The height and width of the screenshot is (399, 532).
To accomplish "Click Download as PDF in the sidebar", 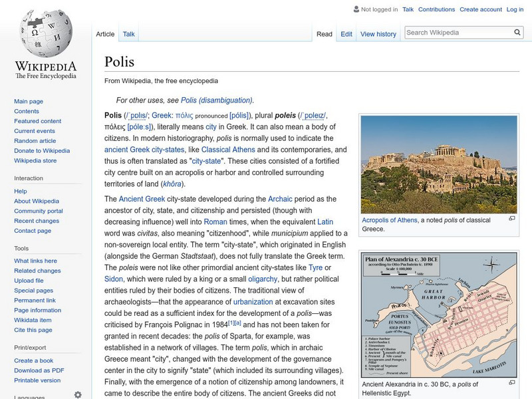I will click(x=41, y=370).
